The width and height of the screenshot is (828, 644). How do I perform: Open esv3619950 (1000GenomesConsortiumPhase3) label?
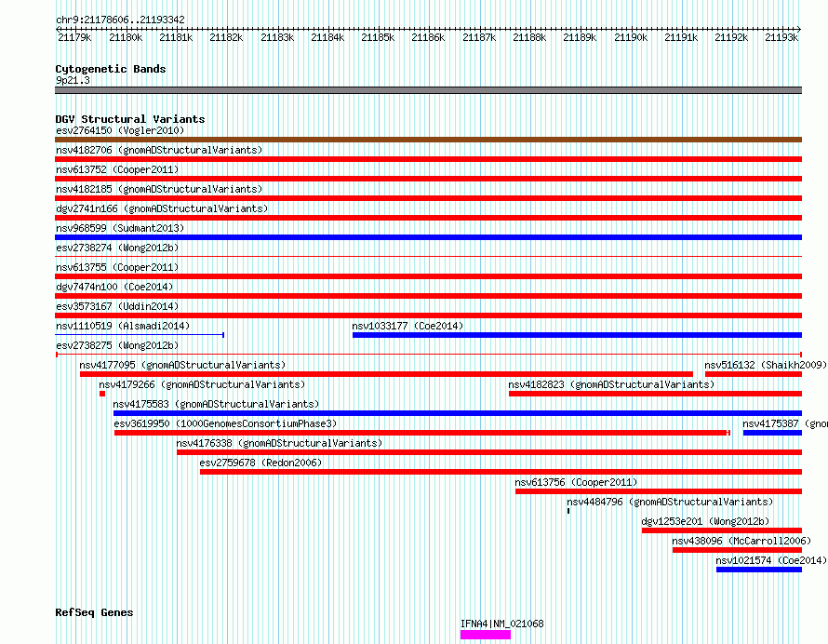pyautogui.click(x=225, y=423)
